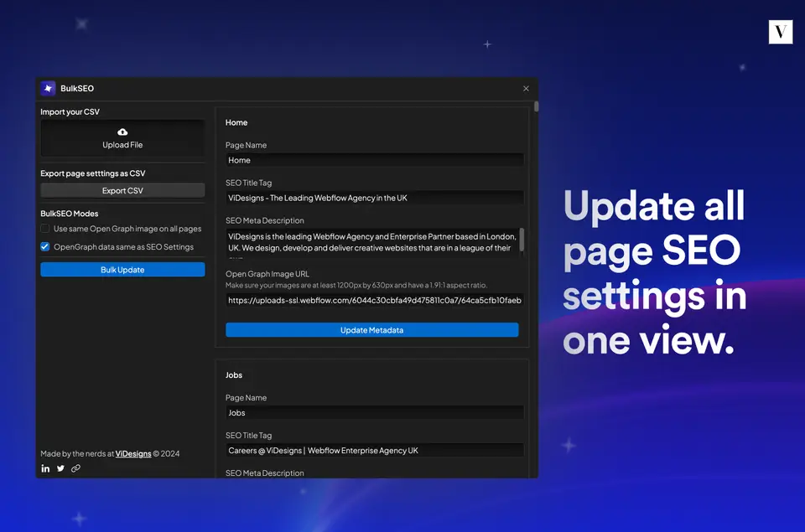
Task: Click the BulkSEO star logo icon
Action: tap(49, 88)
